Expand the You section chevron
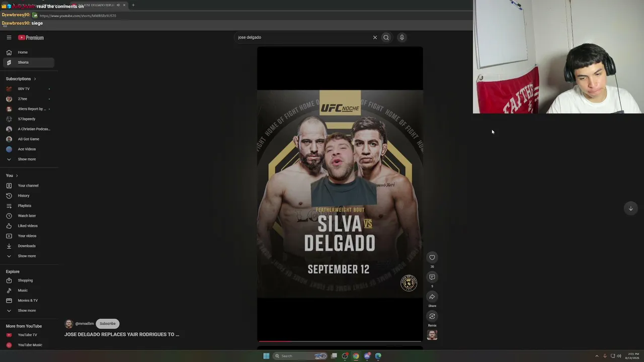 click(x=17, y=175)
